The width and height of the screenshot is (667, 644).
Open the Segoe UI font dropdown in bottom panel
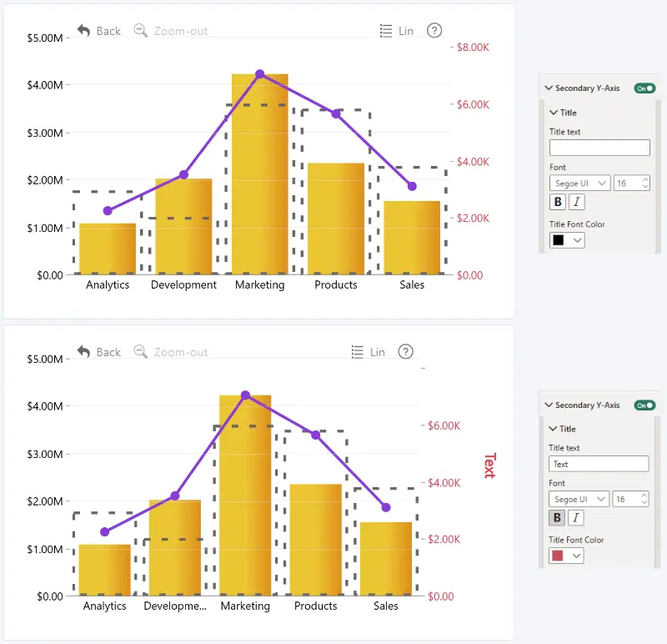[x=579, y=499]
